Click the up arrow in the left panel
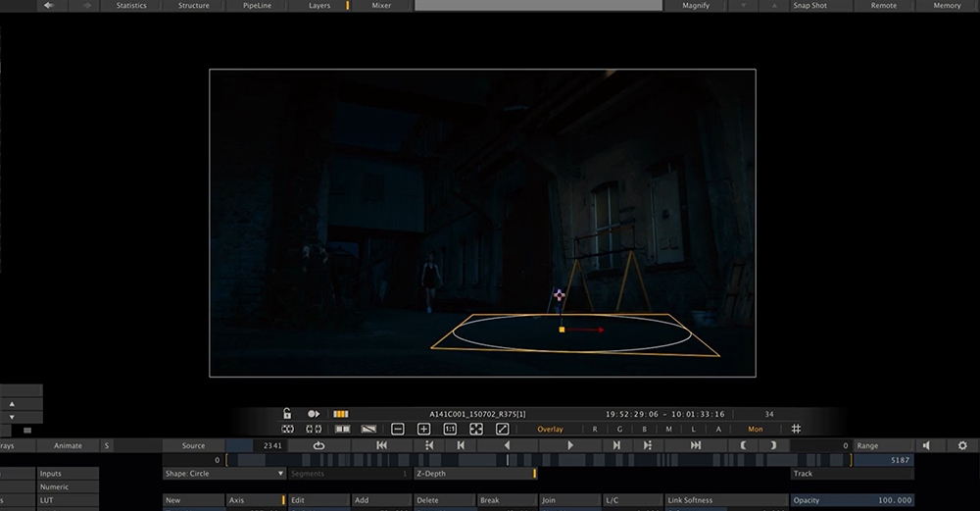 (11, 404)
